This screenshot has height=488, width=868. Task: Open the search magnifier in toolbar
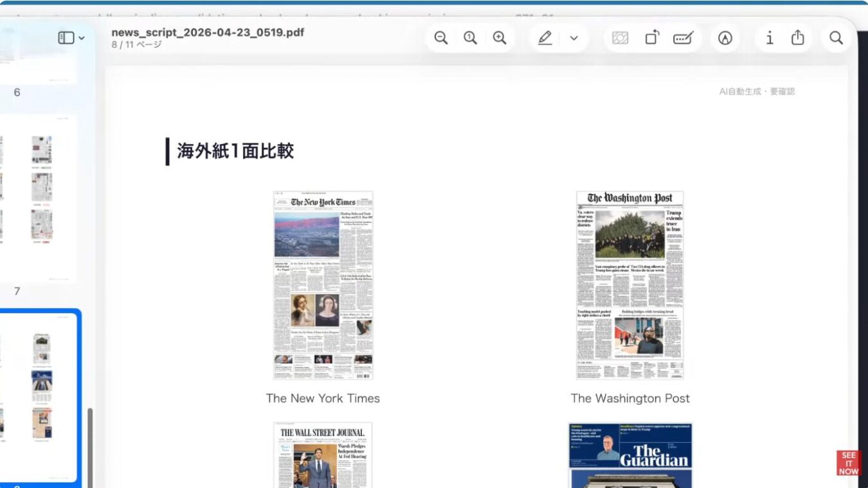pyautogui.click(x=836, y=38)
